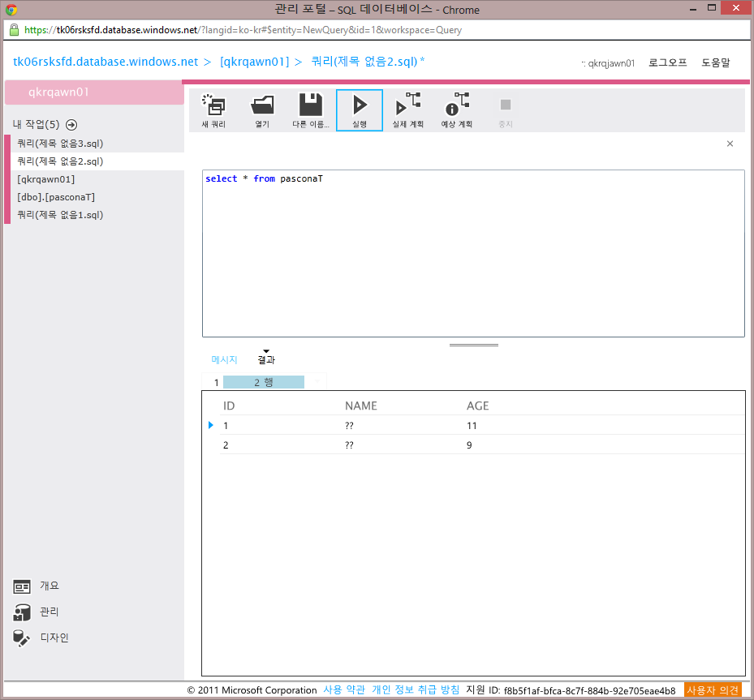Select AGE cell with value 9
754x700 pixels.
pos(469,444)
